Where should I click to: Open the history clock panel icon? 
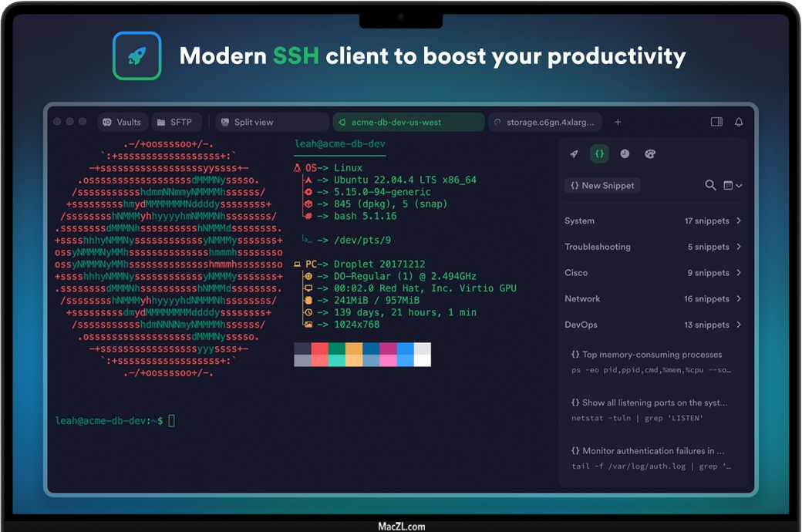(x=625, y=153)
